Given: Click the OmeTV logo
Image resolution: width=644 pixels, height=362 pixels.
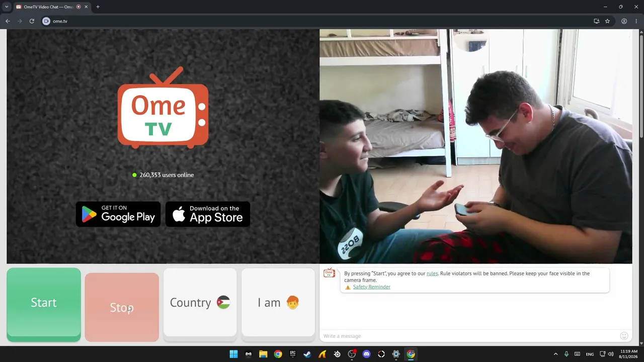Looking at the screenshot, I should coord(163,108).
